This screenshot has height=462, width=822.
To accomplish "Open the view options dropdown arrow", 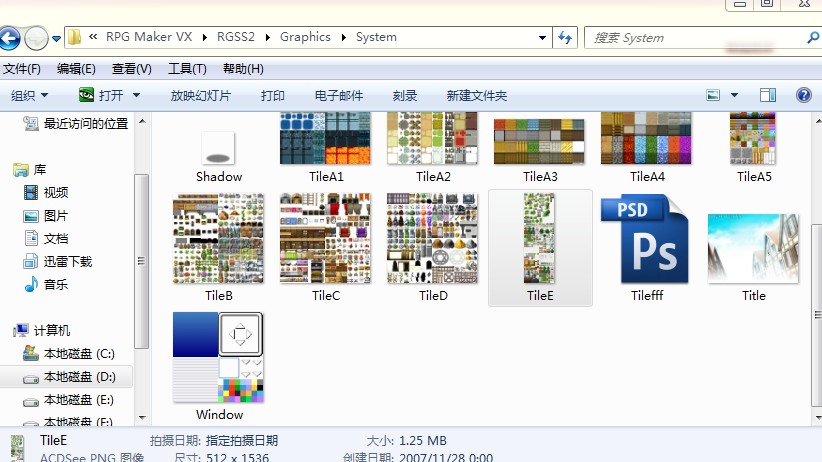I will [734, 95].
